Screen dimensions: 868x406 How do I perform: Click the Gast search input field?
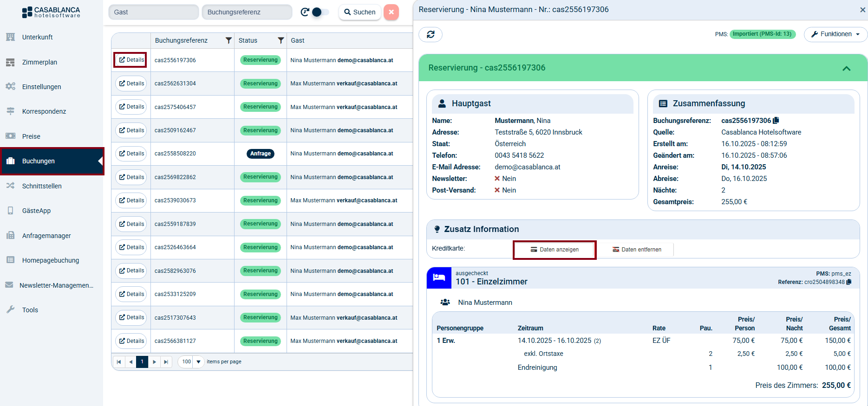tap(153, 12)
